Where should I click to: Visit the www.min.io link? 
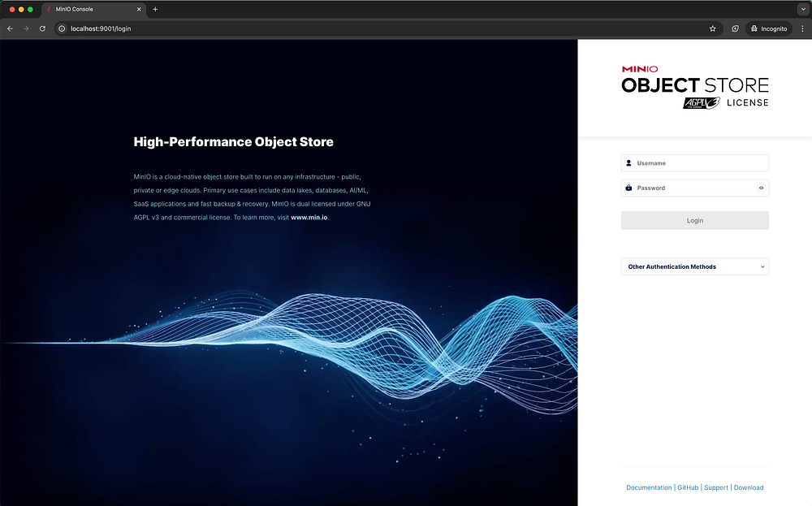(x=309, y=218)
